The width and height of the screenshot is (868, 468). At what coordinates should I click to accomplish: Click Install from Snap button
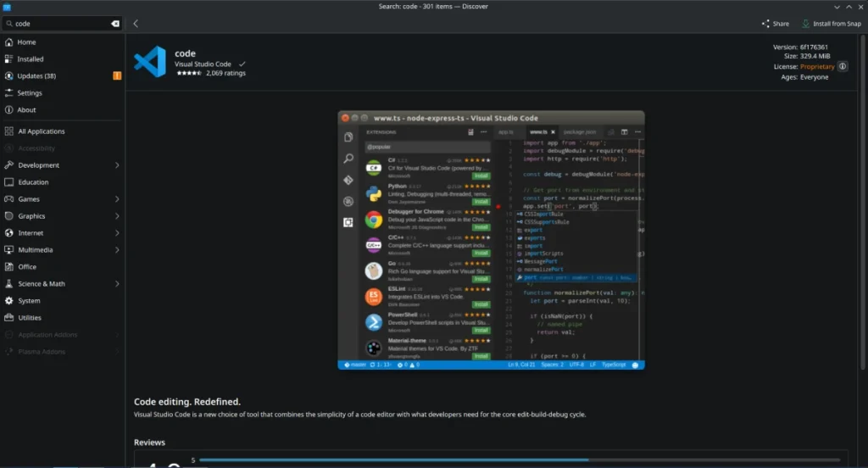pos(832,24)
